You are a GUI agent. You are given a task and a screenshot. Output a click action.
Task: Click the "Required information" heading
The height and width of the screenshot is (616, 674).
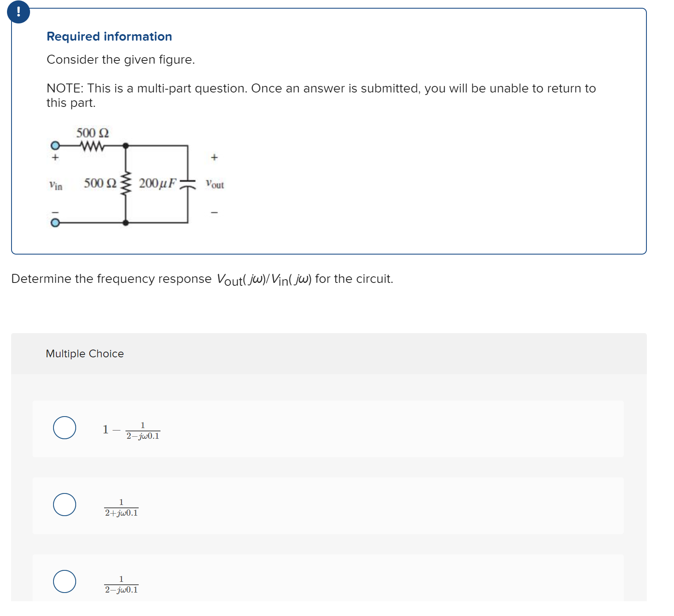click(x=109, y=37)
